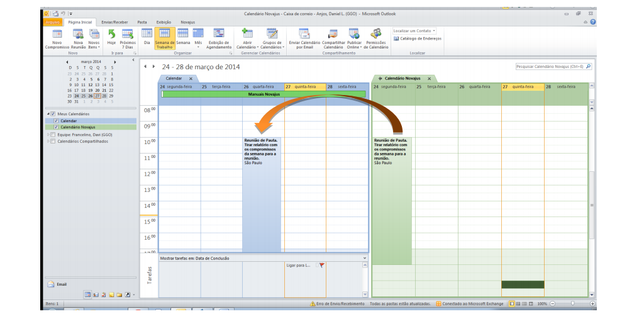
Task: Go to previous month in mini calendar
Action: tap(67, 62)
